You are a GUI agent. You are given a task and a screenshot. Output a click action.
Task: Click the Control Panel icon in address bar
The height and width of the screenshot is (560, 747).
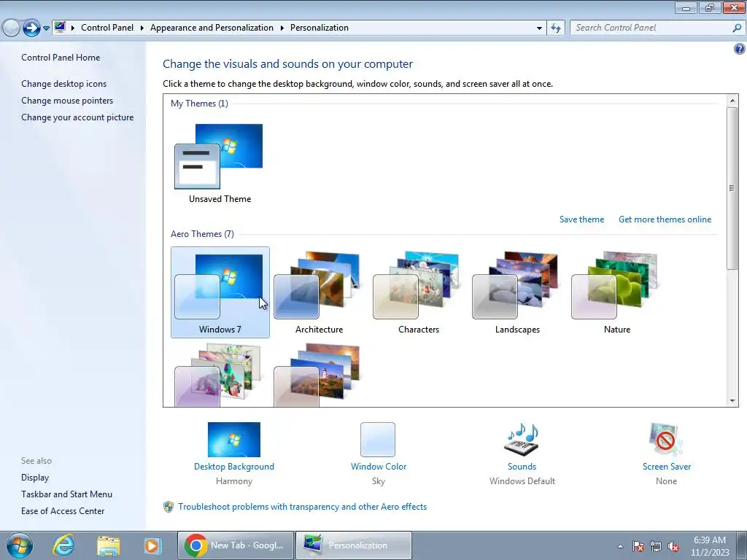pos(60,27)
